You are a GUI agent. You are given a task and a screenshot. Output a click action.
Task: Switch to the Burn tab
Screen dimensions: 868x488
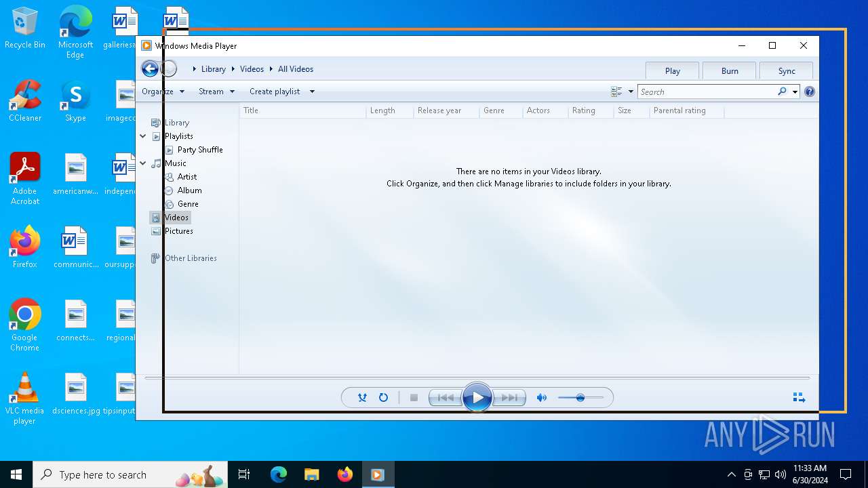730,70
